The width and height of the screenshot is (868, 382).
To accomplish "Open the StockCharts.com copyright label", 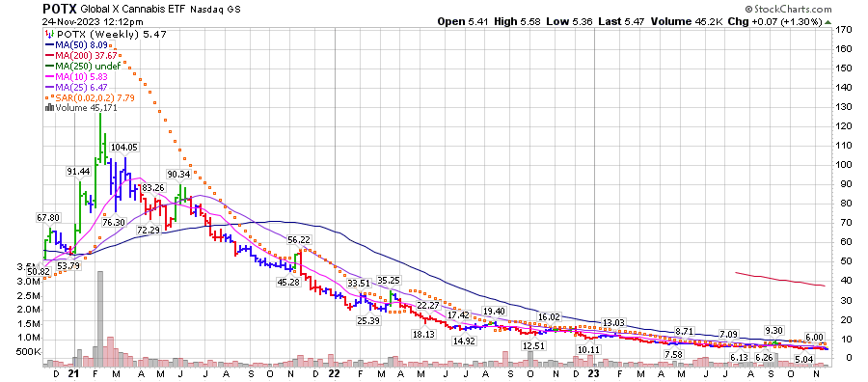I will 788,10.
